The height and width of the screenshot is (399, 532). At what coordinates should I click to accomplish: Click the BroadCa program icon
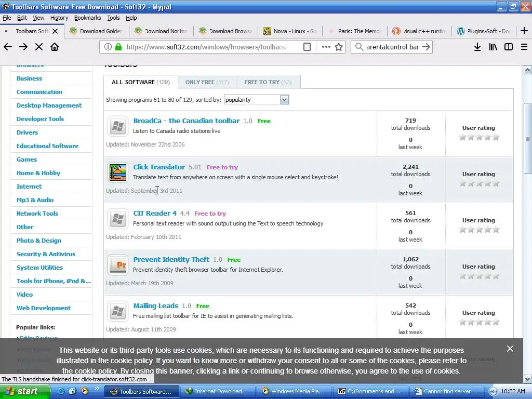(x=118, y=126)
